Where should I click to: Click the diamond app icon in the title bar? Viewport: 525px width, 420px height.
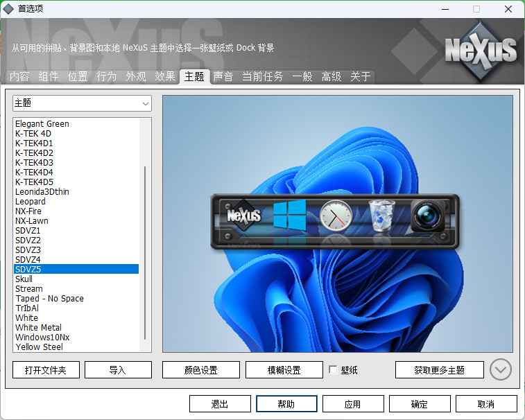pos(8,9)
